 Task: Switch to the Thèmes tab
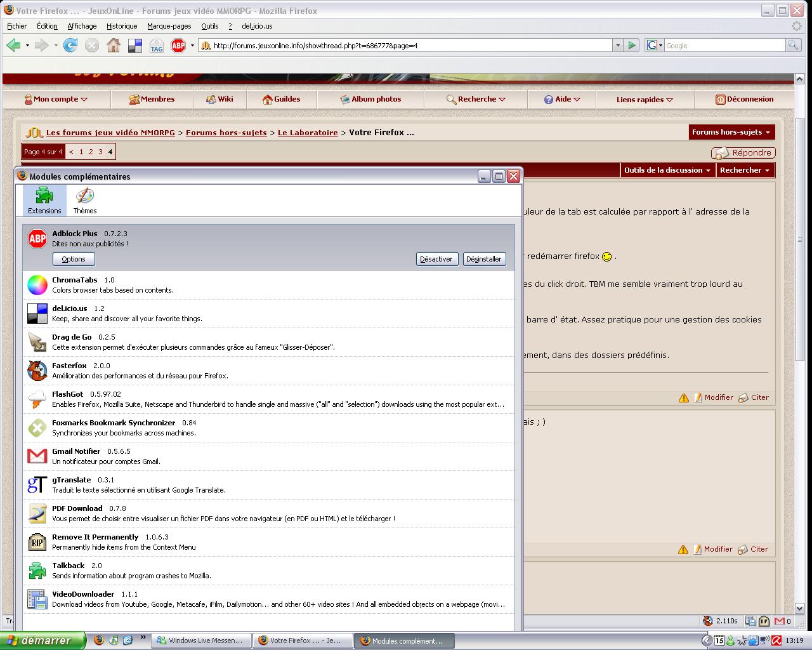84,201
